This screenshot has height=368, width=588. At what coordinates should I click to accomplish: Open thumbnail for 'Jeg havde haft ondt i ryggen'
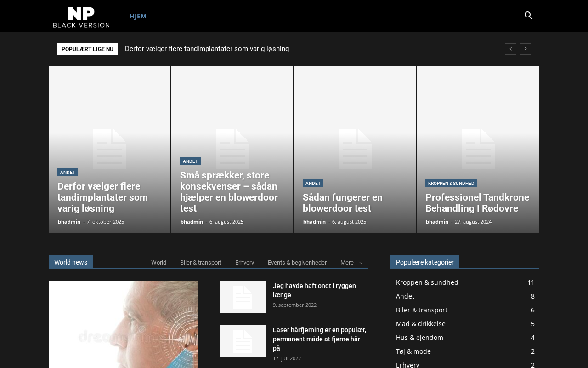point(243,297)
